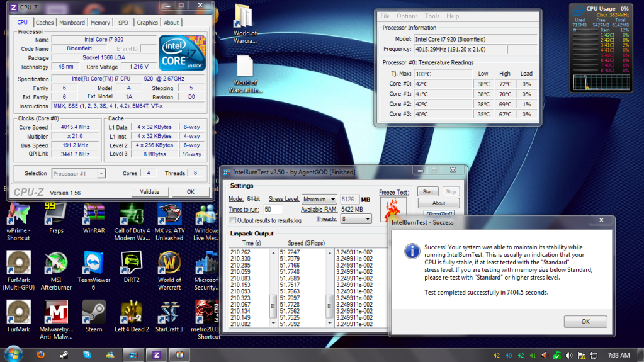The image size is (644, 362).
Task: Open the World of Warcraft folder icon
Action: pos(244,16)
